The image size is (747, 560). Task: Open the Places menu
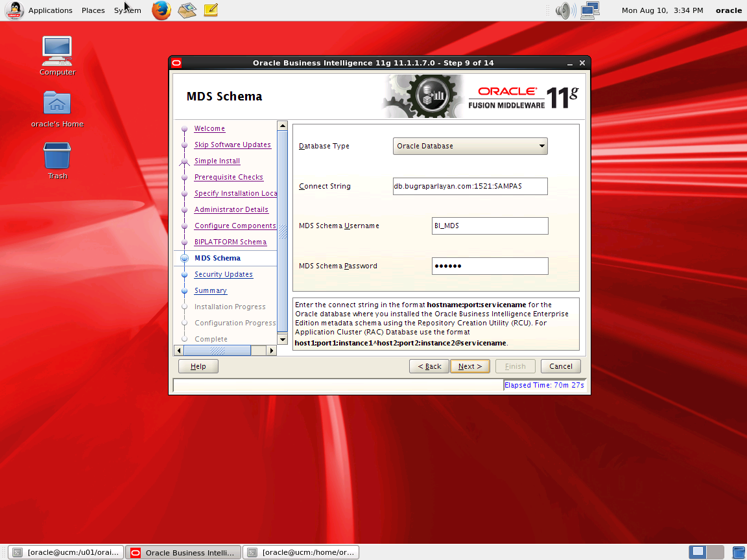tap(93, 10)
